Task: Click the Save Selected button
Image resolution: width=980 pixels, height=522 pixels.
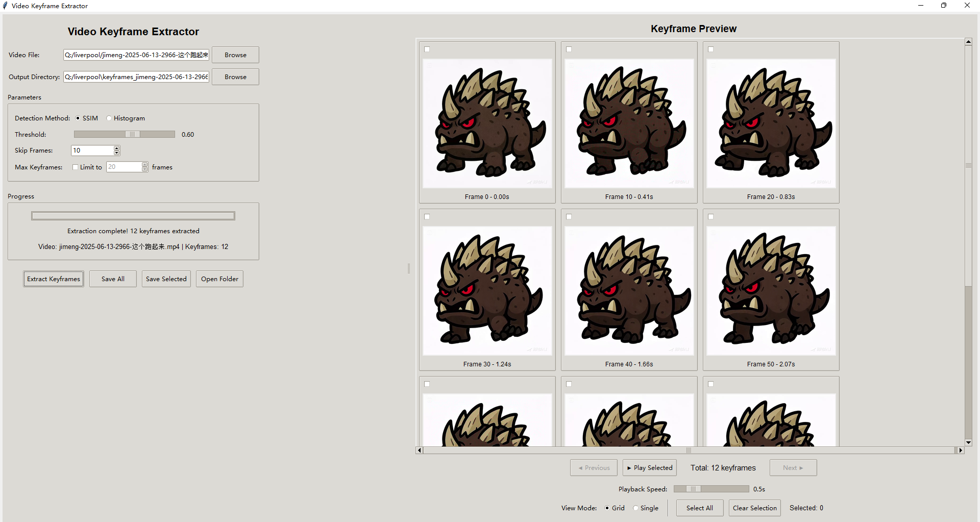Action: coord(166,279)
